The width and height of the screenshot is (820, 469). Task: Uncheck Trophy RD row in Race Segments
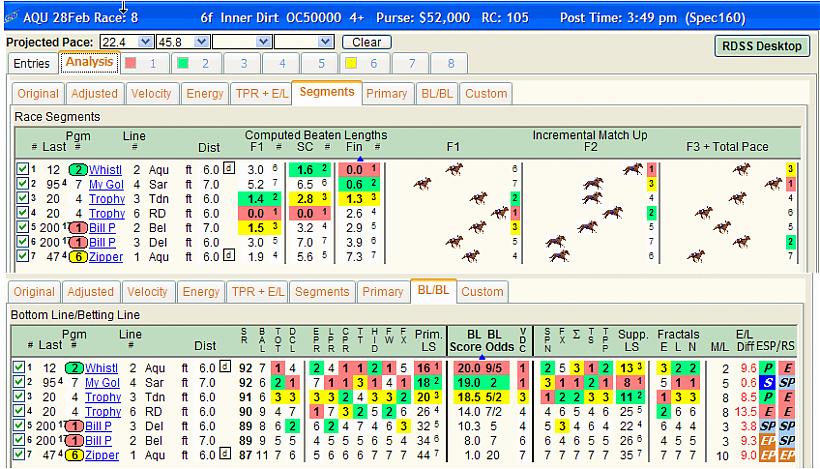22,213
